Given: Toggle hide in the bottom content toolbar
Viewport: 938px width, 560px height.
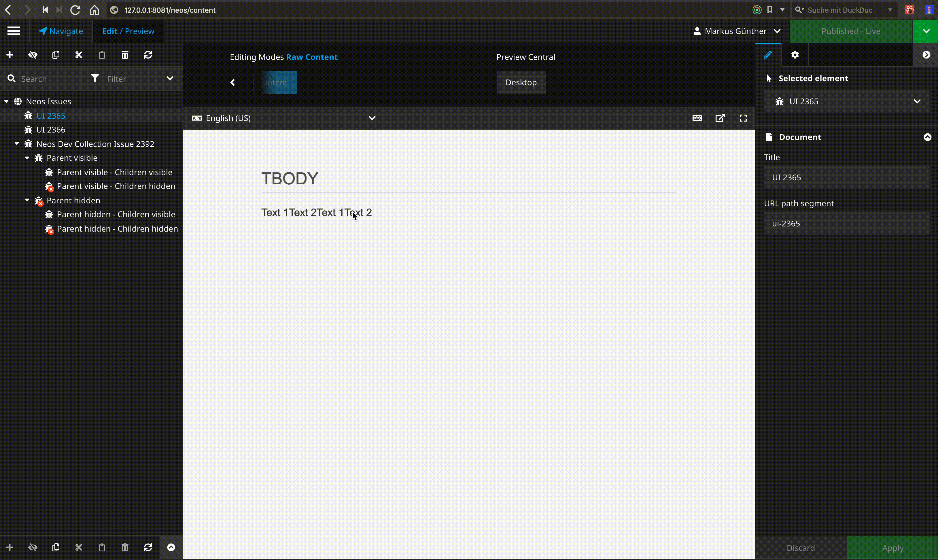Looking at the screenshot, I should coord(33,548).
